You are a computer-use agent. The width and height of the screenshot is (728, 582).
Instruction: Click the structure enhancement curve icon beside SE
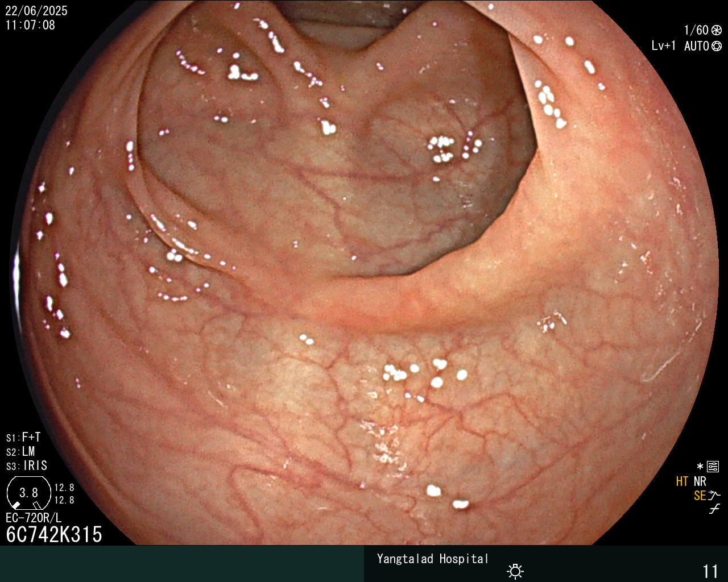[x=714, y=496]
